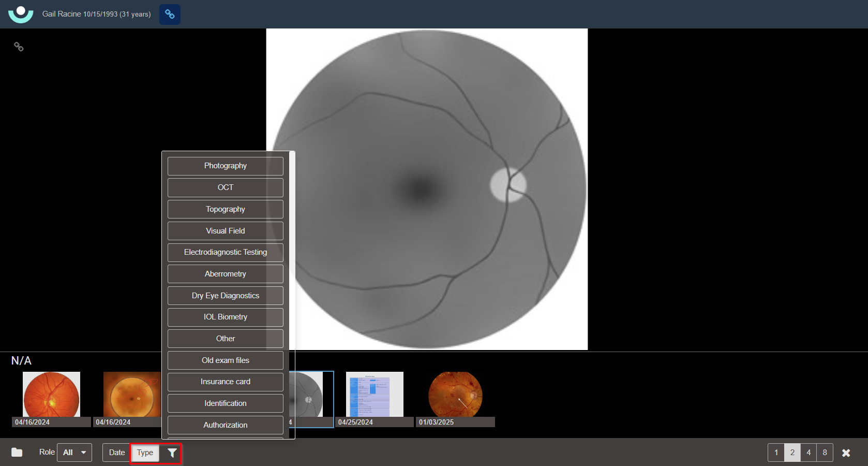Image resolution: width=868 pixels, height=466 pixels.
Task: Expand the Role All dropdown
Action: [74, 453]
